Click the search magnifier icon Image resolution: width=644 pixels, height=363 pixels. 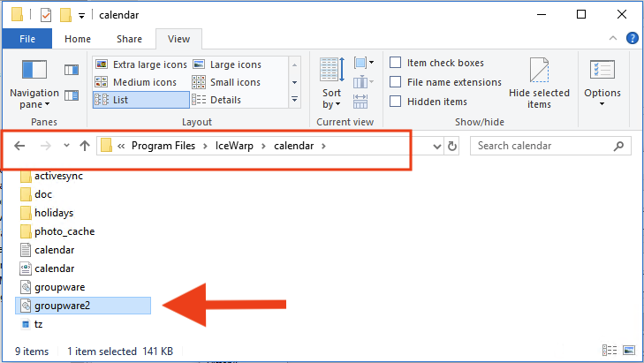[618, 146]
